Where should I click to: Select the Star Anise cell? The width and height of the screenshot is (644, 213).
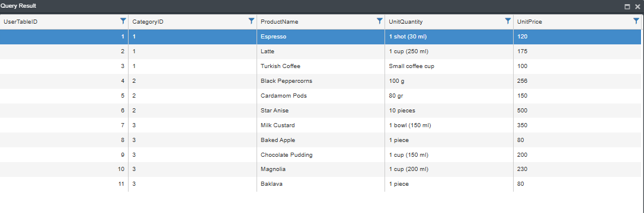(x=321, y=111)
